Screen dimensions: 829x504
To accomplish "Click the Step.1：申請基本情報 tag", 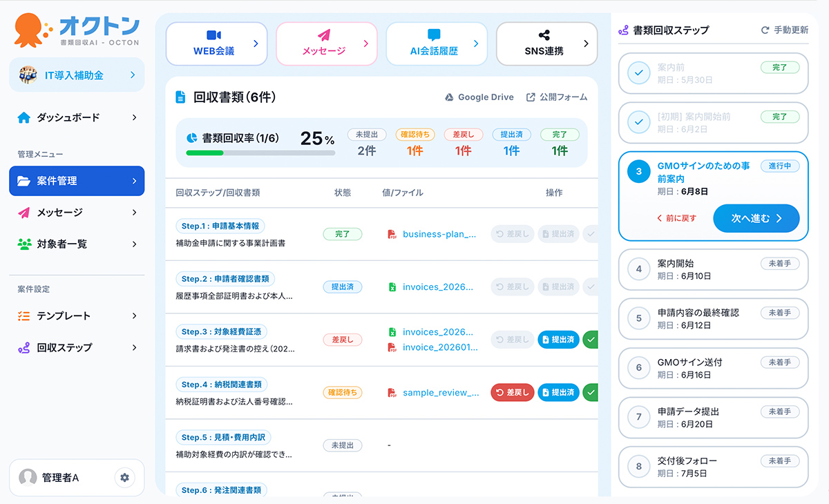I will (220, 226).
